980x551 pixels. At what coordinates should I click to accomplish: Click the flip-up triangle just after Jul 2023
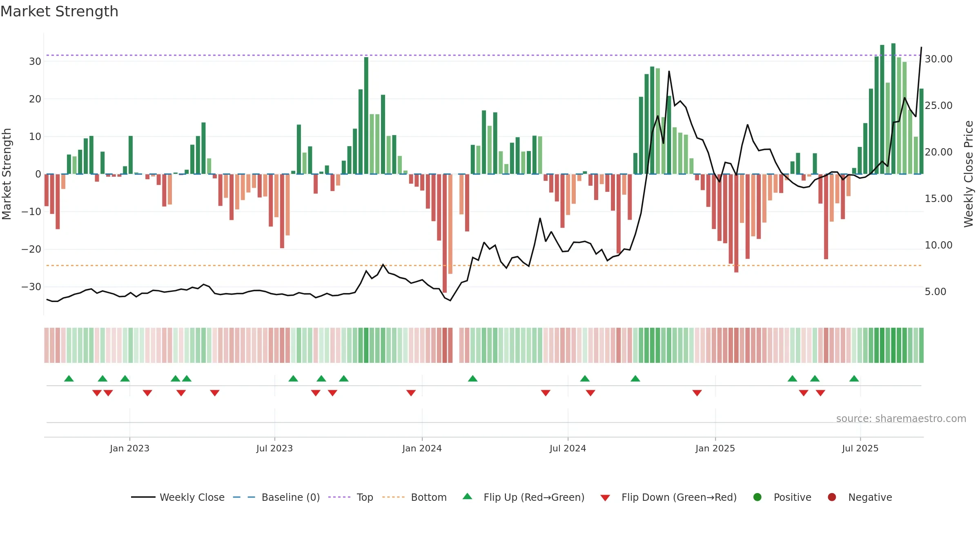(293, 378)
